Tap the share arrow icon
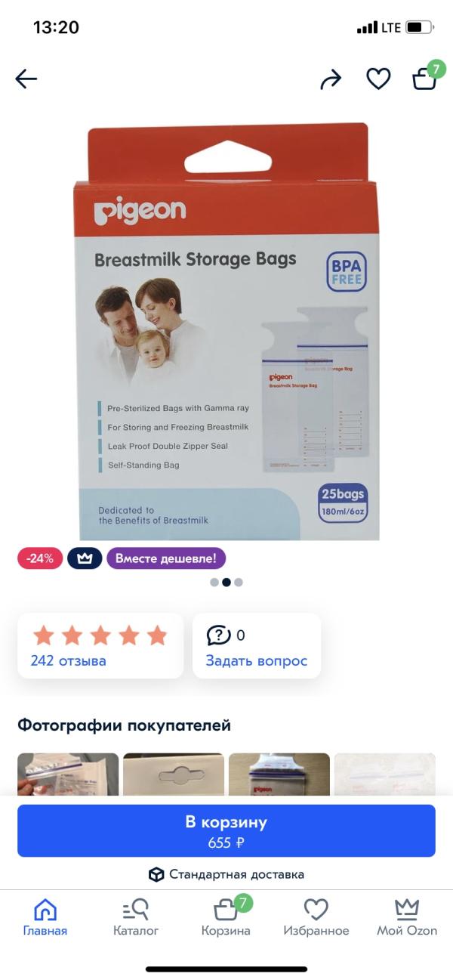This screenshot has height=980, width=453. tap(331, 79)
